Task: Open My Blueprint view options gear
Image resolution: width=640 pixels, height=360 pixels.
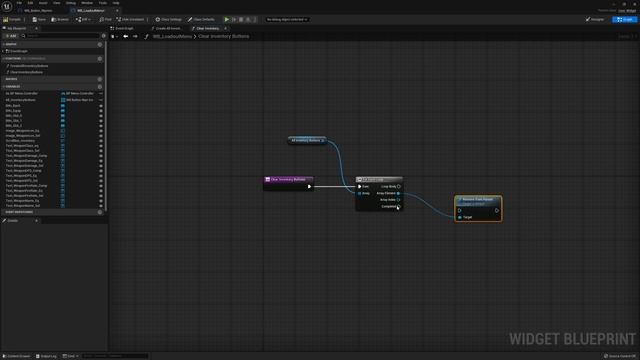Action: (104, 36)
